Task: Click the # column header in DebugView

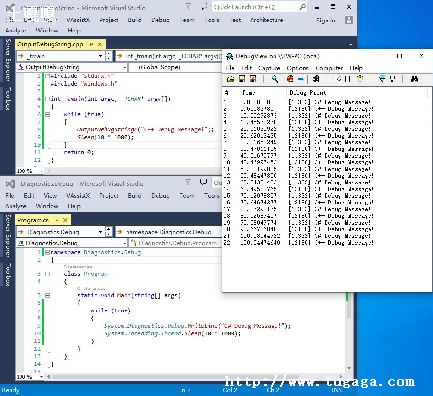Action: [226, 92]
